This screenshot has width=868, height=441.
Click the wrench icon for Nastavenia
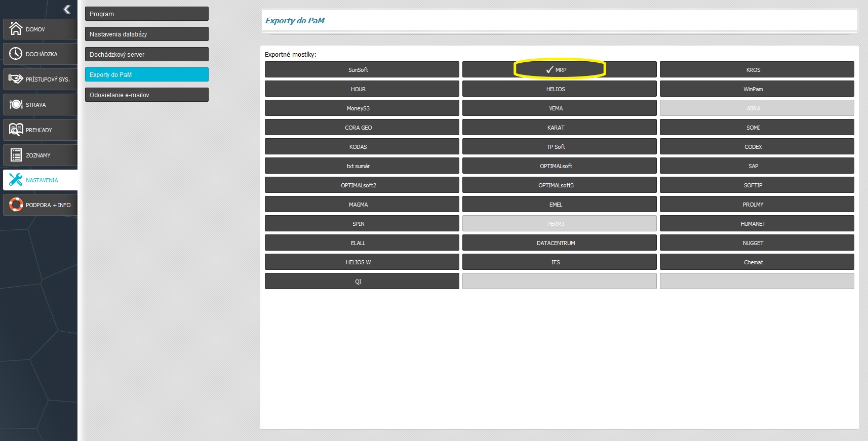[x=16, y=180]
